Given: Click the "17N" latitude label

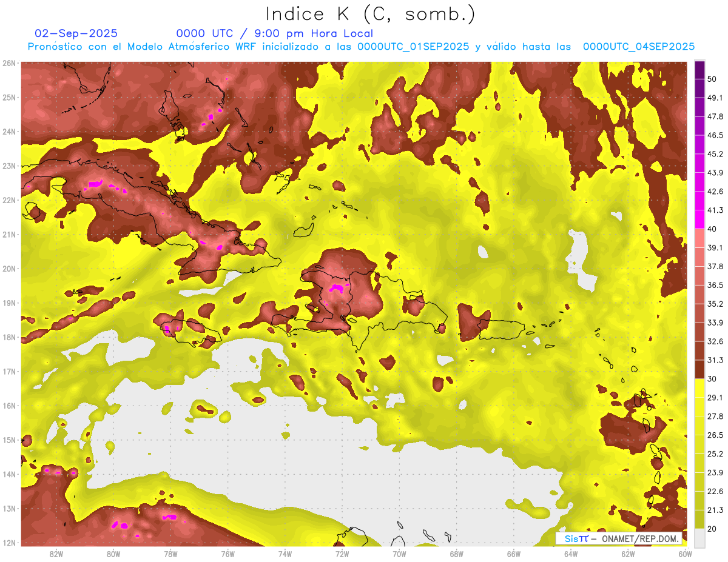Looking at the screenshot, I should [9, 371].
